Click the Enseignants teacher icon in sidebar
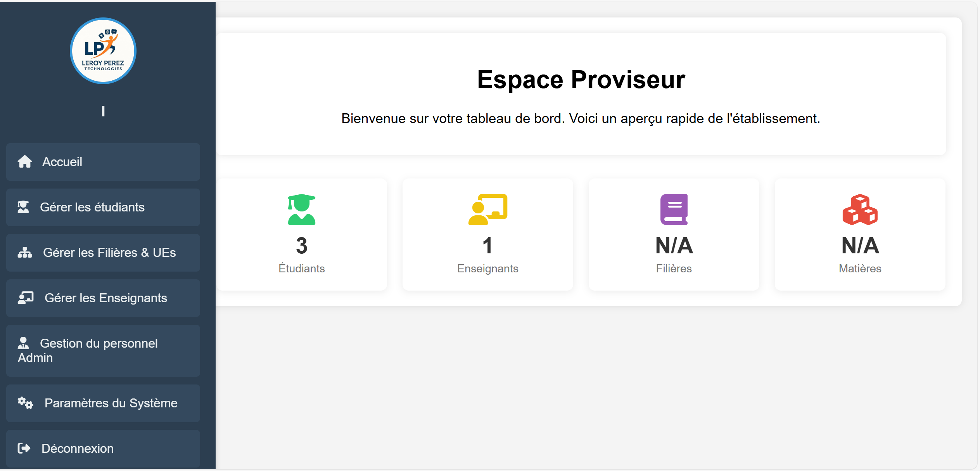Image resolution: width=980 pixels, height=471 pixels. tap(25, 298)
